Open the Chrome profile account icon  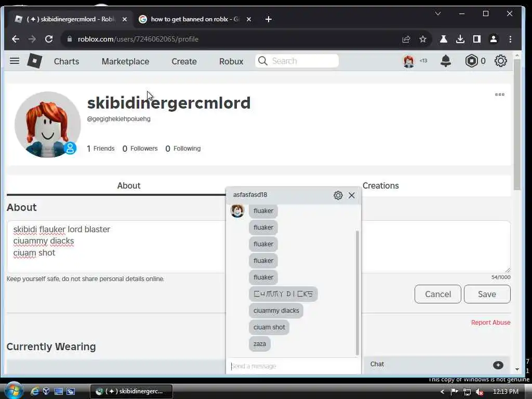[494, 39]
